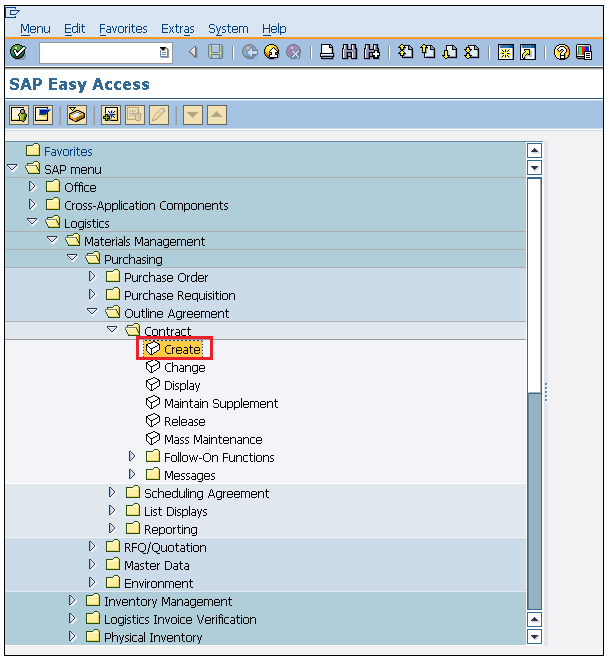Expand the Office folder
This screenshot has width=610, height=661.
[x=32, y=186]
